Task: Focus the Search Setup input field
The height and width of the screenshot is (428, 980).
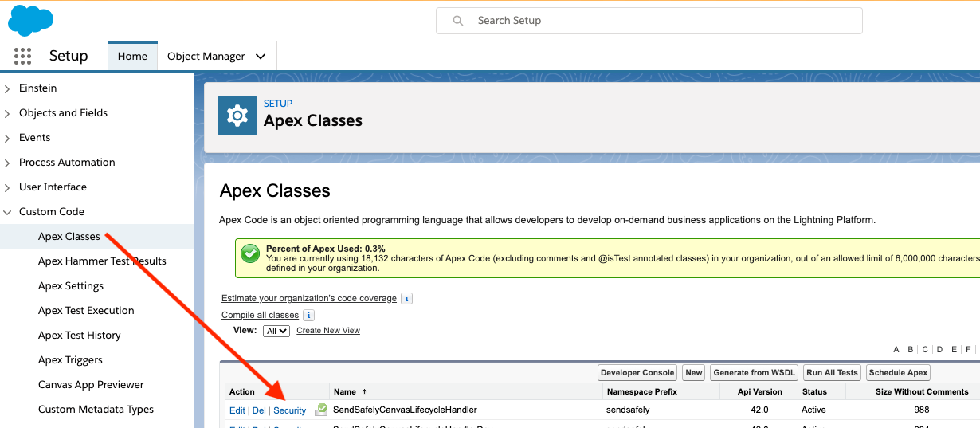Action: pyautogui.click(x=649, y=21)
